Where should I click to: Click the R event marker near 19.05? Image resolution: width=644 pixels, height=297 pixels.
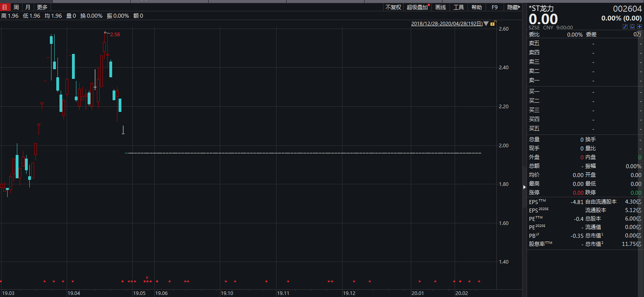click(x=147, y=278)
